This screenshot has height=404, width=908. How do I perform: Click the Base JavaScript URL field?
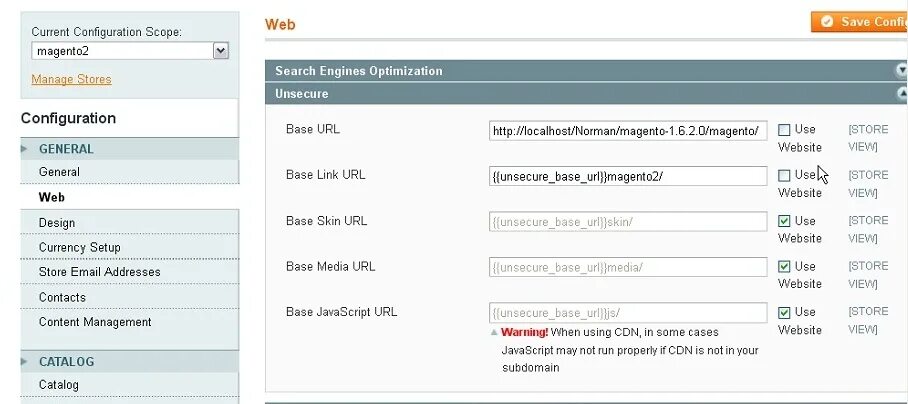628,313
